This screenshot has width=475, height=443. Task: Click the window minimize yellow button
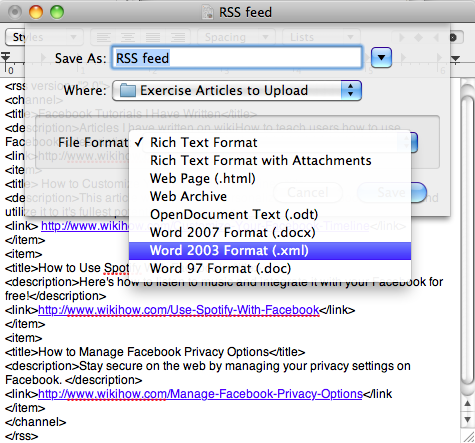36,12
